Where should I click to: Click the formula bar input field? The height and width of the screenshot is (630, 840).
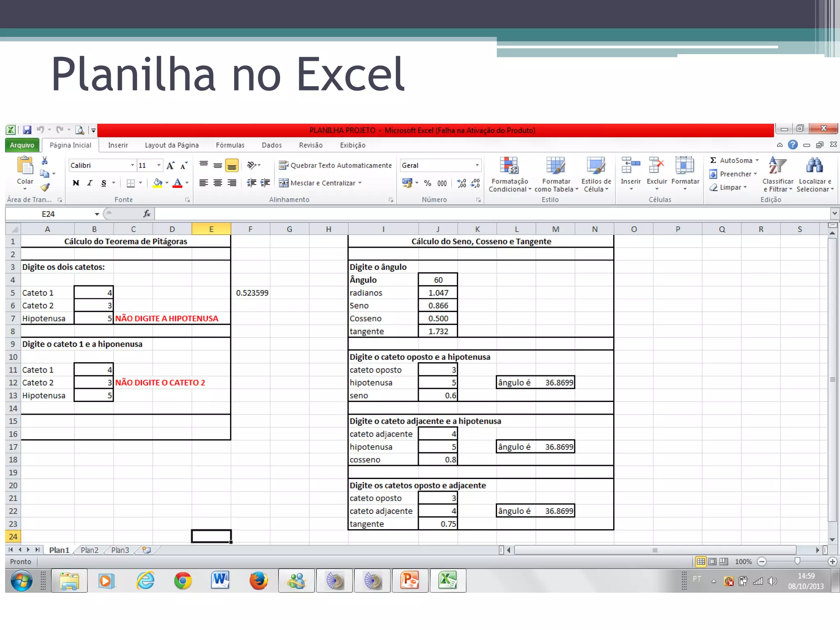(x=492, y=214)
